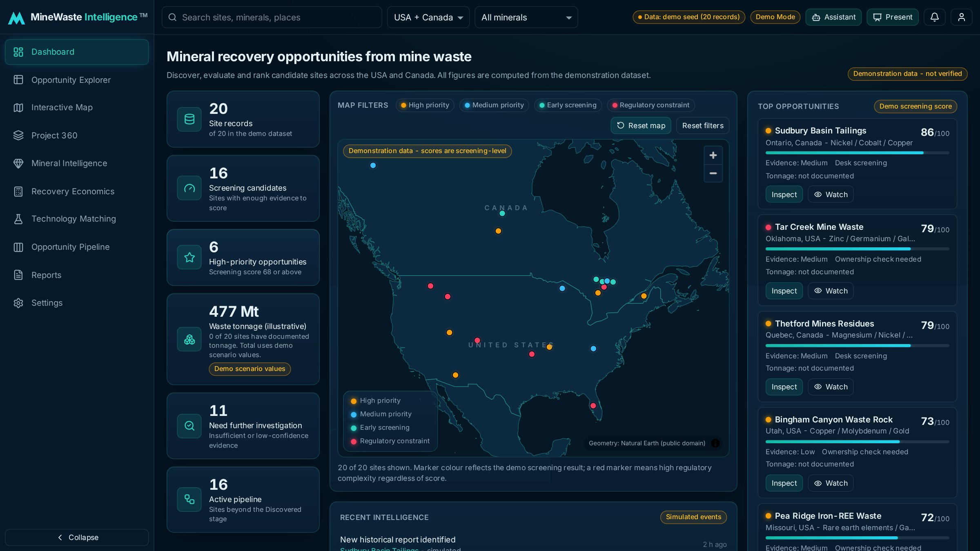Viewport: 980px width, 551px height.
Task: Click Tar Creek Mine Waste score bar
Action: 857,249
